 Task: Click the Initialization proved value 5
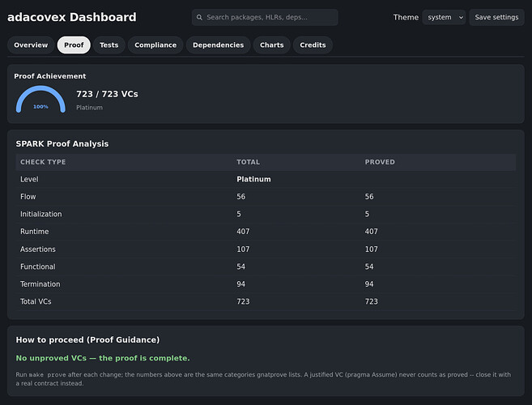(367, 214)
